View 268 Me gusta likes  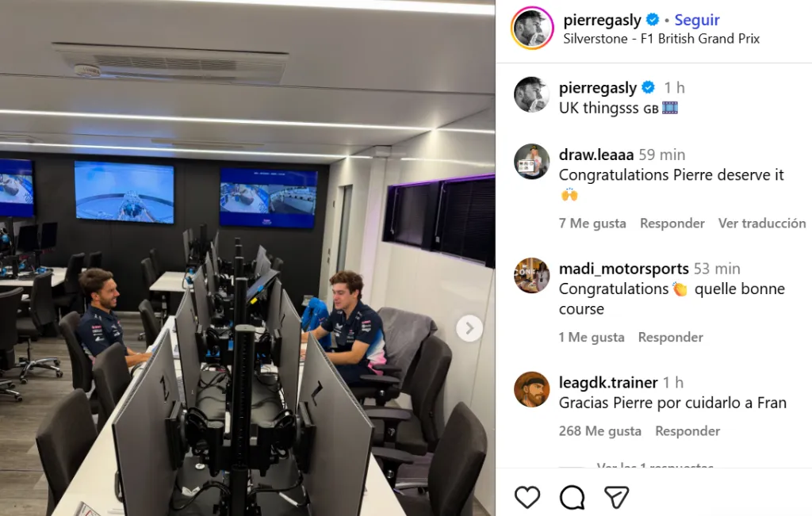pyautogui.click(x=599, y=430)
